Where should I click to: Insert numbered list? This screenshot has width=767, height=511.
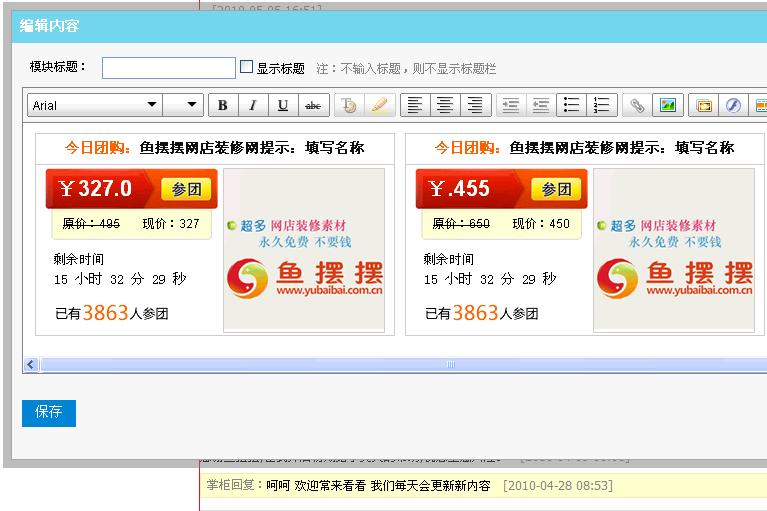click(602, 105)
